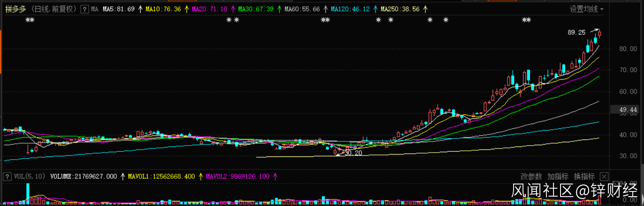Click the cyan MA120 arrow icon
The height and width of the screenshot is (206, 644).
tap(375, 9)
